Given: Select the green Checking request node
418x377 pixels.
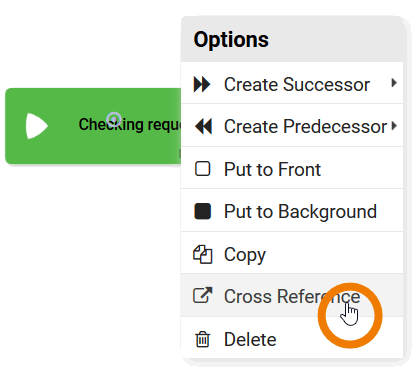Looking at the screenshot, I should (x=93, y=126).
